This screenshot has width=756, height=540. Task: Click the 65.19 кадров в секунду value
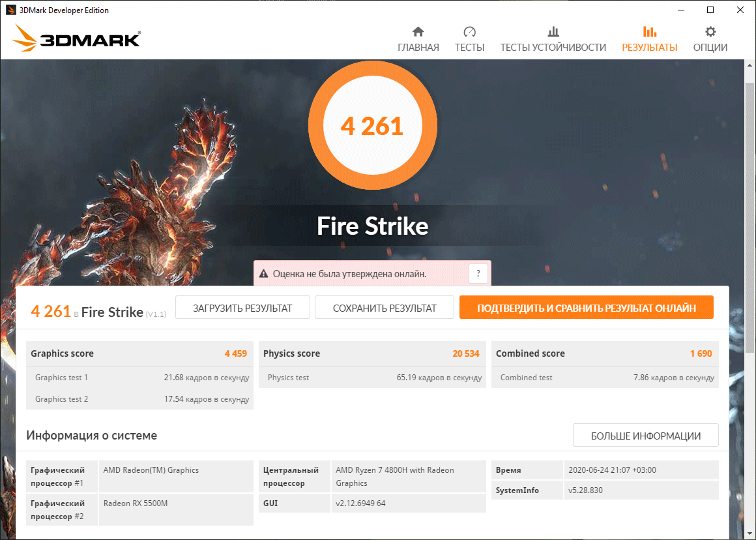(x=439, y=378)
